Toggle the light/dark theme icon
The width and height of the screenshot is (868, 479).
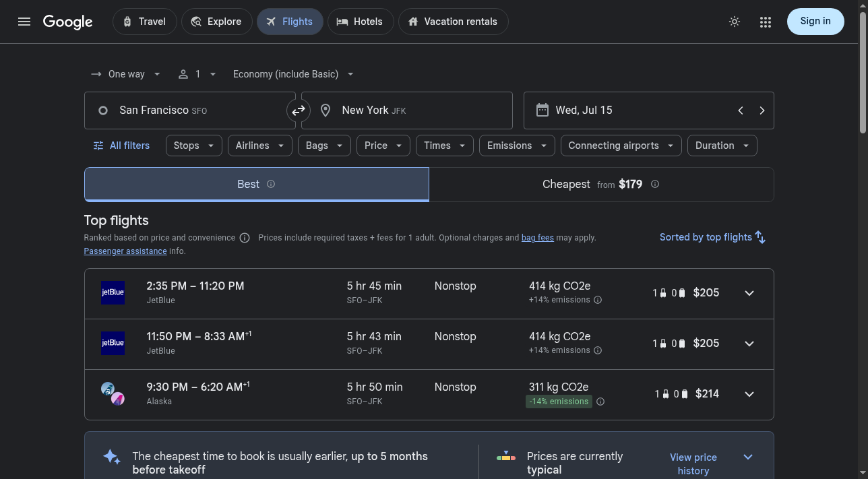(735, 22)
